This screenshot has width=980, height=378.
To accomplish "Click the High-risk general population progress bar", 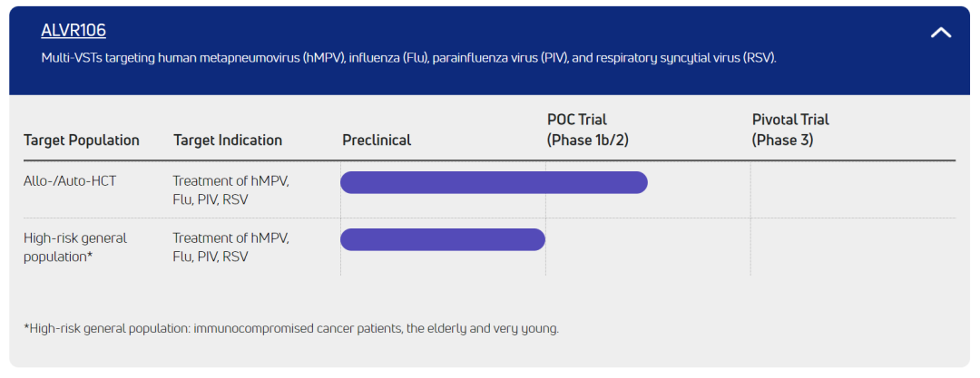I will pyautogui.click(x=443, y=239).
